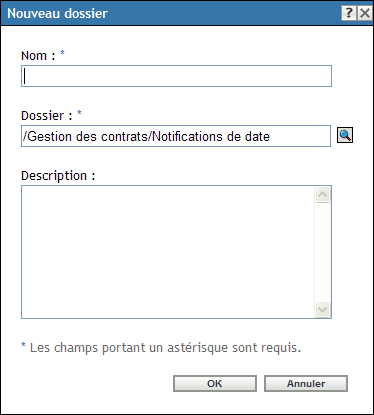
Task: Click the required asterisk next to Nom
Action: tap(62, 53)
